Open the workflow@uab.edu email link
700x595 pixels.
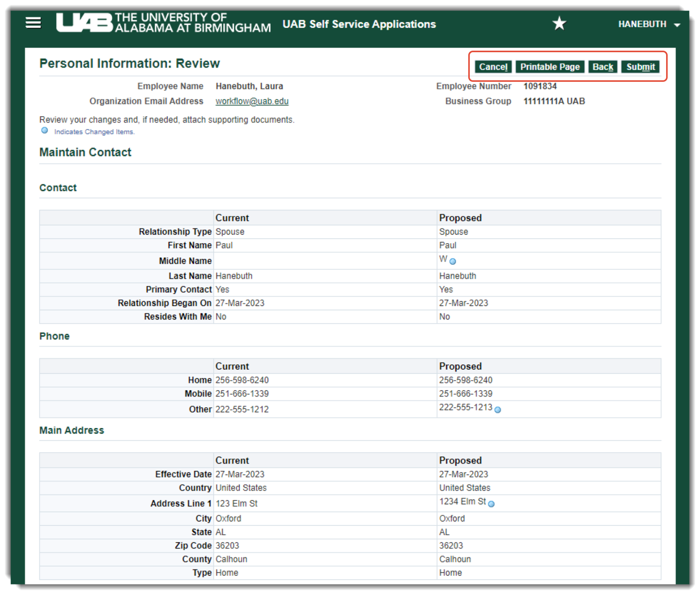[252, 101]
